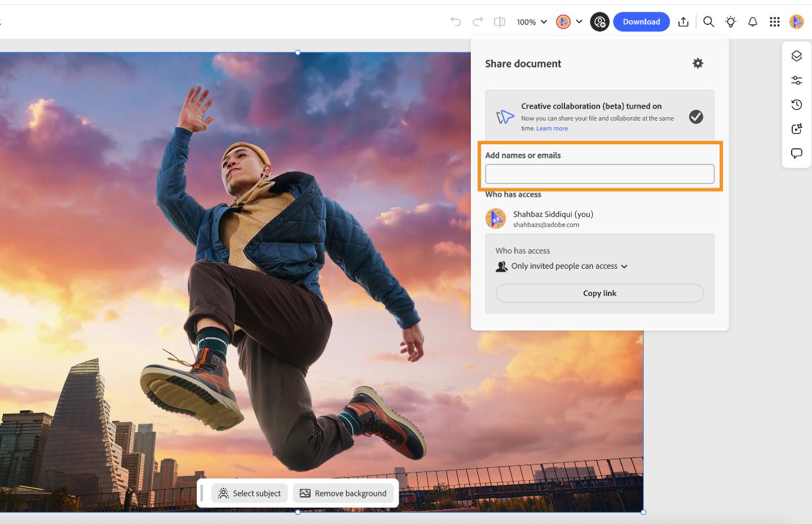Check notifications via the bell icon

(753, 21)
